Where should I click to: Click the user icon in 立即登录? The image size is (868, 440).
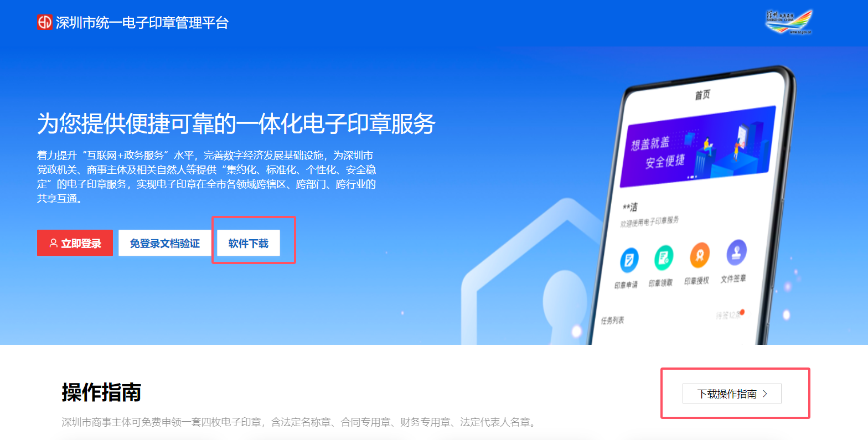54,244
